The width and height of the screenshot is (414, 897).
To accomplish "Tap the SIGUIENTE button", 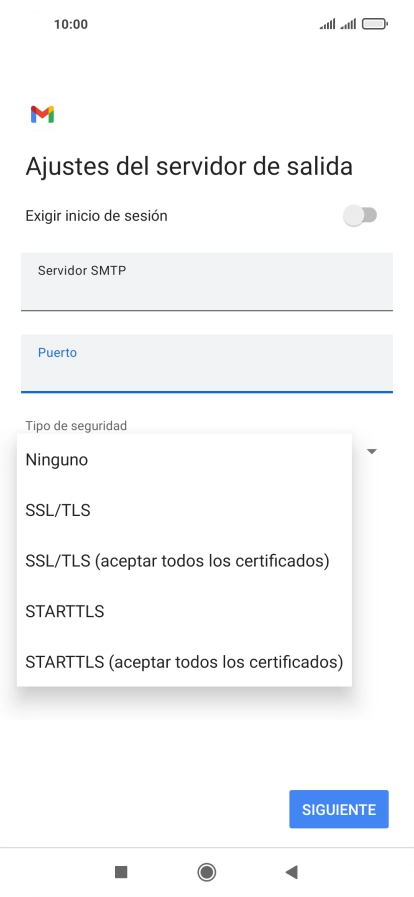I will 339,809.
